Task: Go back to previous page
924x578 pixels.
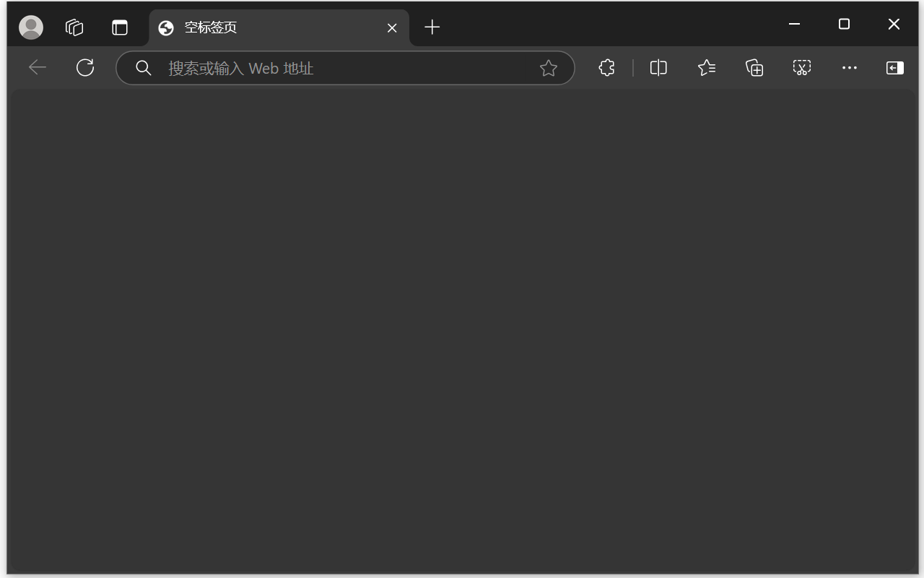Action: point(38,68)
